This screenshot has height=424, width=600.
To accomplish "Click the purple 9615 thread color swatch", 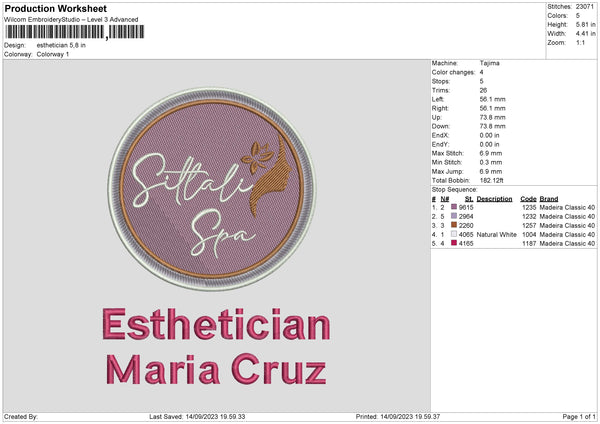I will [x=454, y=207].
